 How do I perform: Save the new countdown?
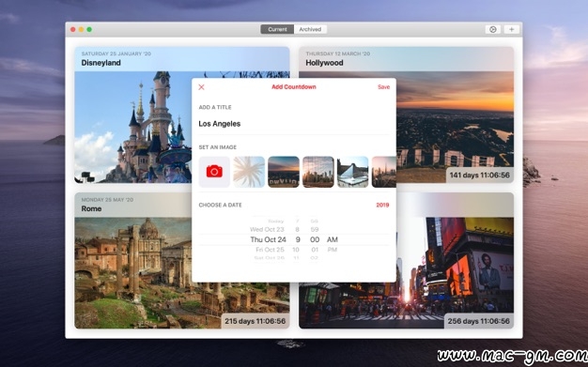[x=383, y=87]
